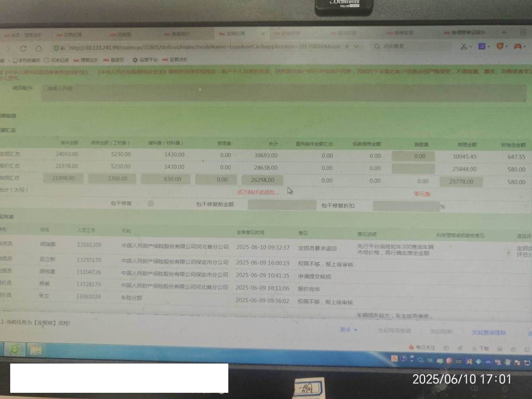Open new tab with plus icon
532x399 pixels.
pos(504,32)
